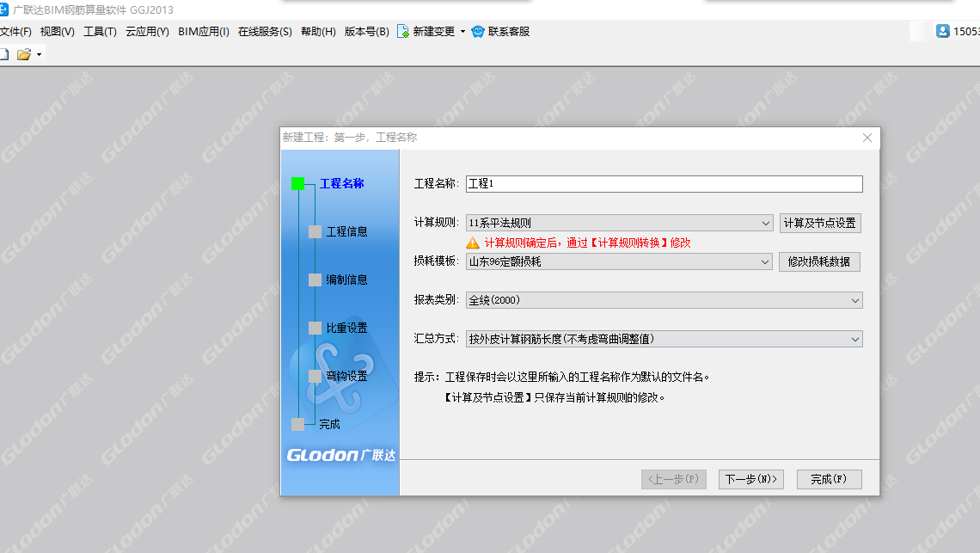Click the red 计算规则转换 warning text
This screenshot has width=980, height=553.
(587, 243)
